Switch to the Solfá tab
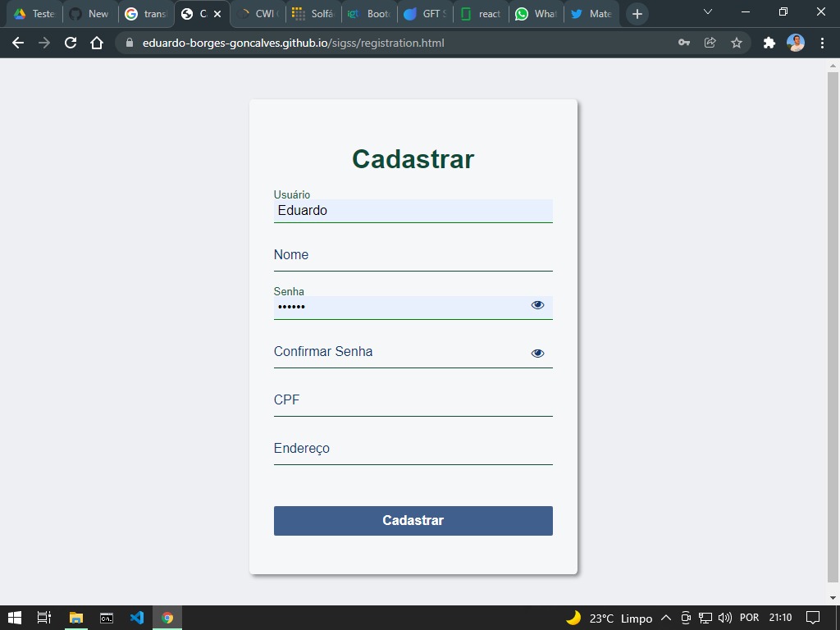This screenshot has width=840, height=630. (313, 14)
